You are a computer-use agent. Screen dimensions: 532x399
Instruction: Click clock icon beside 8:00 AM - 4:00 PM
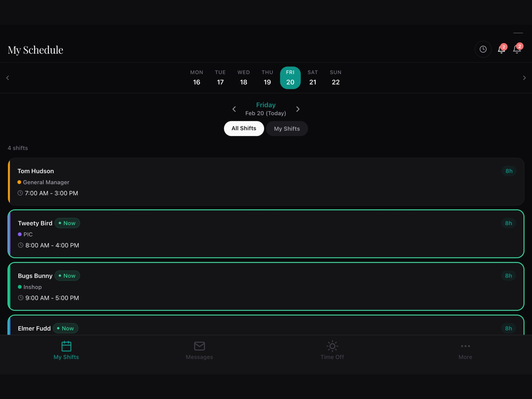point(21,245)
